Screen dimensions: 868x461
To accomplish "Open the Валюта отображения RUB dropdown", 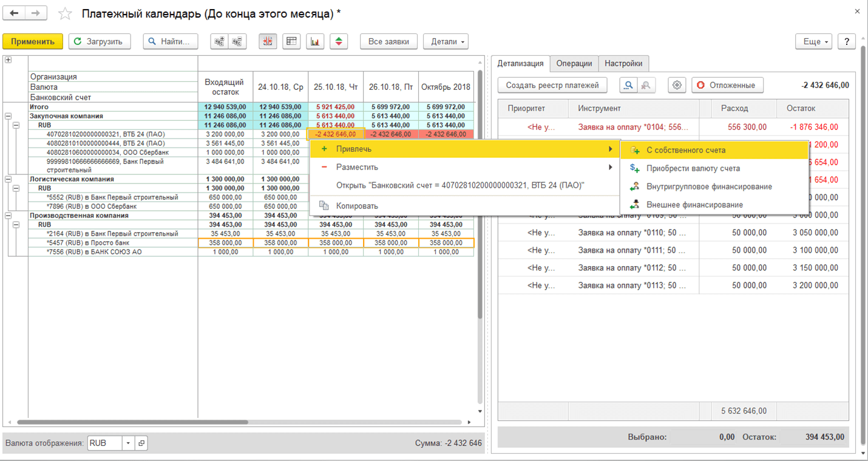I will [128, 443].
